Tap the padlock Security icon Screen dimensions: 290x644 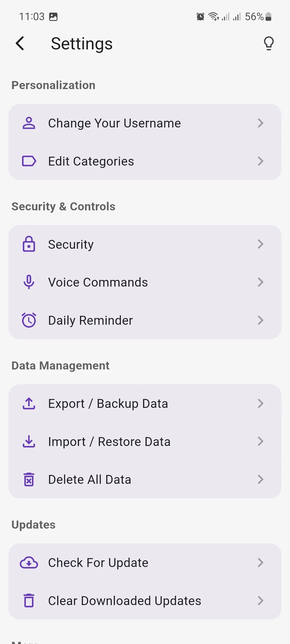click(29, 244)
